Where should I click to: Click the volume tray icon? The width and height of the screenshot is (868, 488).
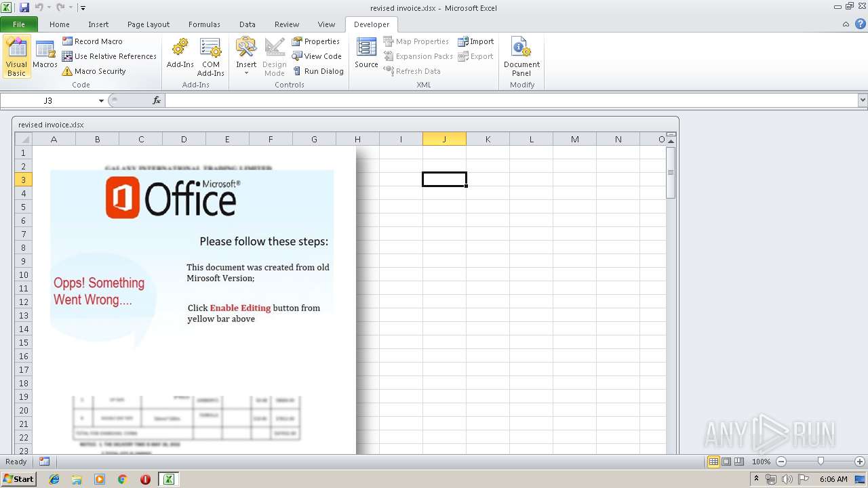787,479
